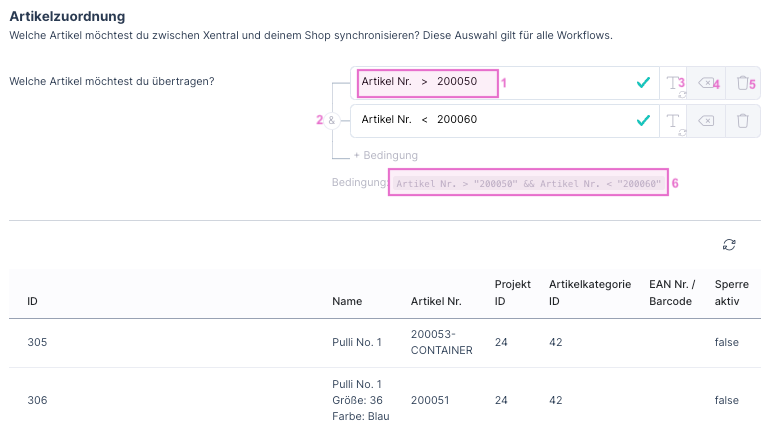Refresh the article table with the reload icon
The width and height of the screenshot is (775, 423).
pyautogui.click(x=729, y=245)
